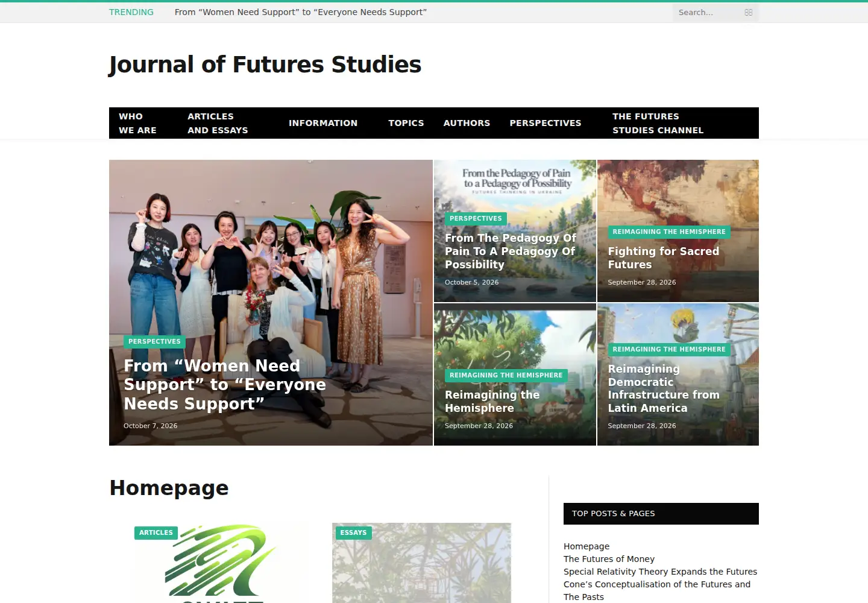Viewport: 868px width, 603px height.
Task: Click tag above Reimagining the Hemisphere title
Action: coord(506,375)
